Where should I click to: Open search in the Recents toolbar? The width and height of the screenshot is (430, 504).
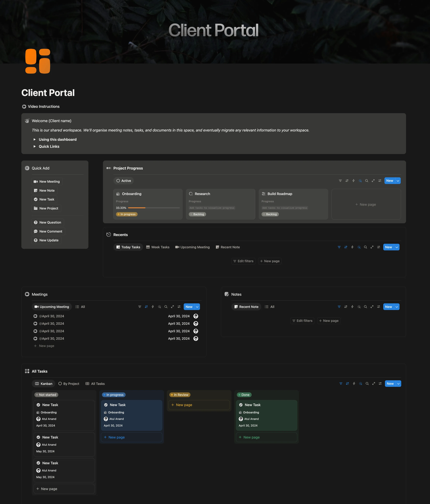pyautogui.click(x=365, y=247)
